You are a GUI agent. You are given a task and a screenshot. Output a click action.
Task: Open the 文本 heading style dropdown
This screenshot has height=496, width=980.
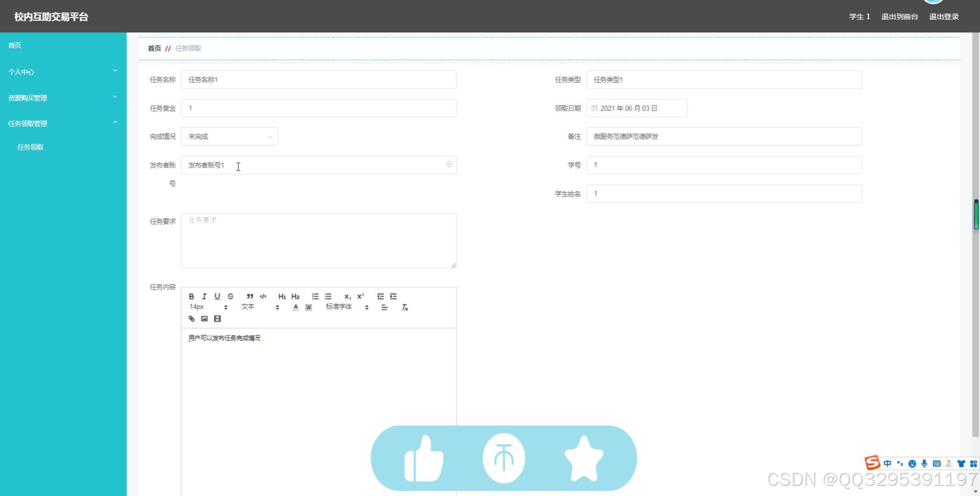260,307
